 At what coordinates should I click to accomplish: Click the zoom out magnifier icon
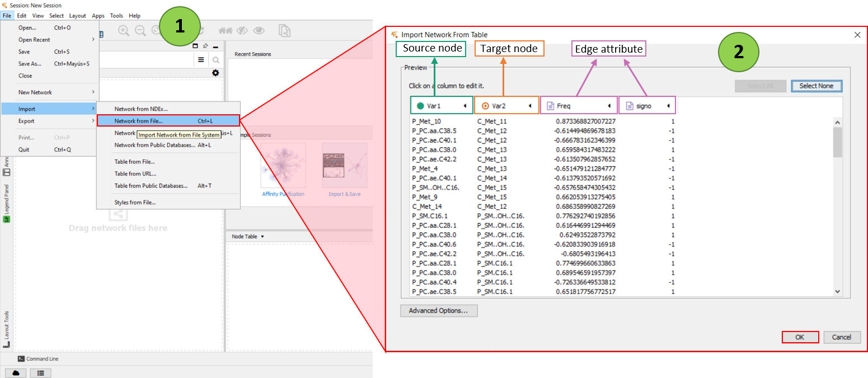click(x=140, y=31)
